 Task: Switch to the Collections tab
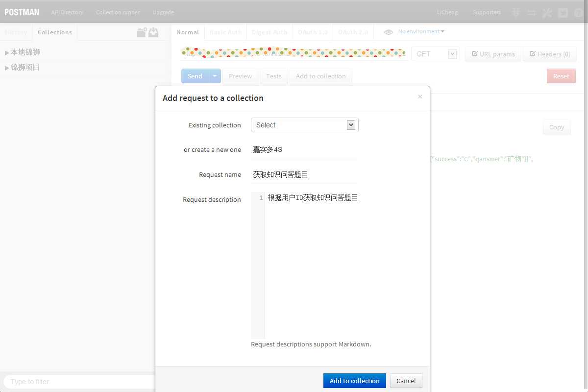55,32
